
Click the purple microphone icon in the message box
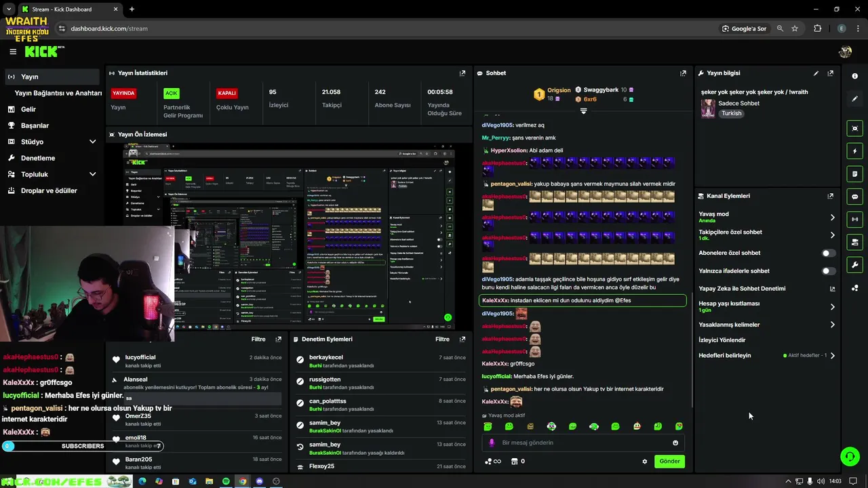point(492,443)
